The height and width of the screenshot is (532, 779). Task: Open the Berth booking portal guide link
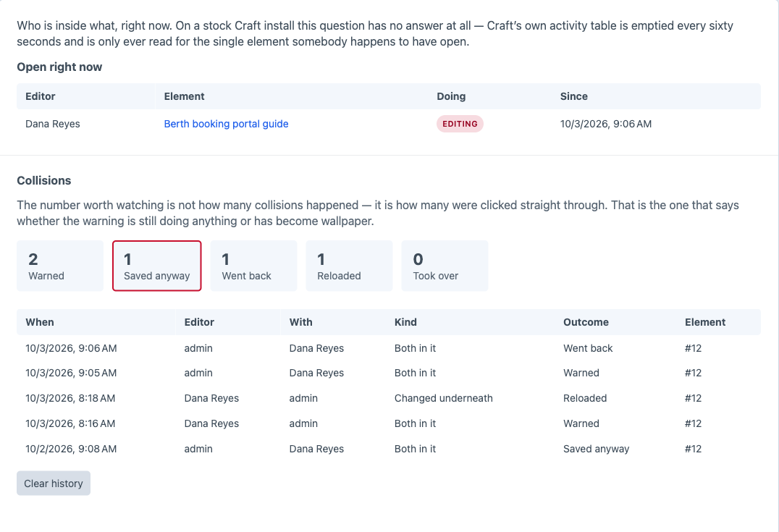coord(226,124)
